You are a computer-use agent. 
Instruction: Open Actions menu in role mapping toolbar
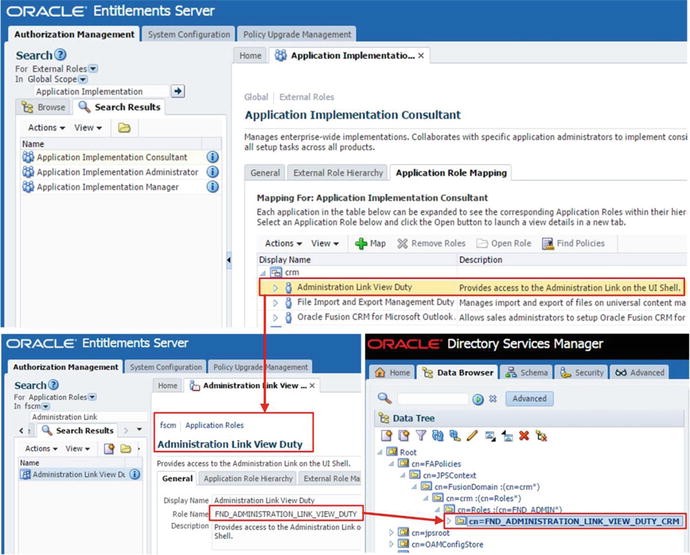pyautogui.click(x=283, y=243)
